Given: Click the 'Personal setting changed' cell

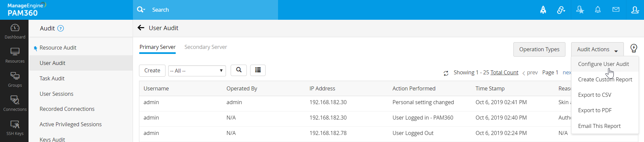Looking at the screenshot, I should point(423,102).
